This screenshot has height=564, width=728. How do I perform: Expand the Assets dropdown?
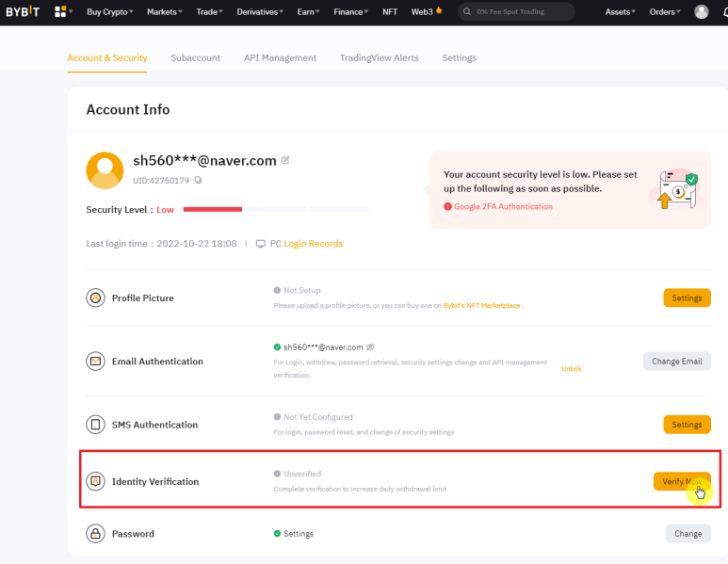pyautogui.click(x=620, y=11)
